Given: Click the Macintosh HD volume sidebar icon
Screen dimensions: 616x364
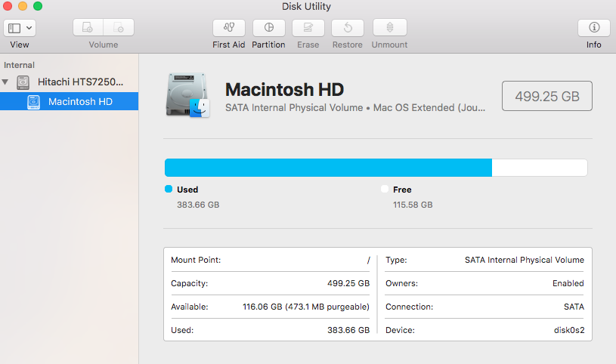Looking at the screenshot, I should [33, 102].
